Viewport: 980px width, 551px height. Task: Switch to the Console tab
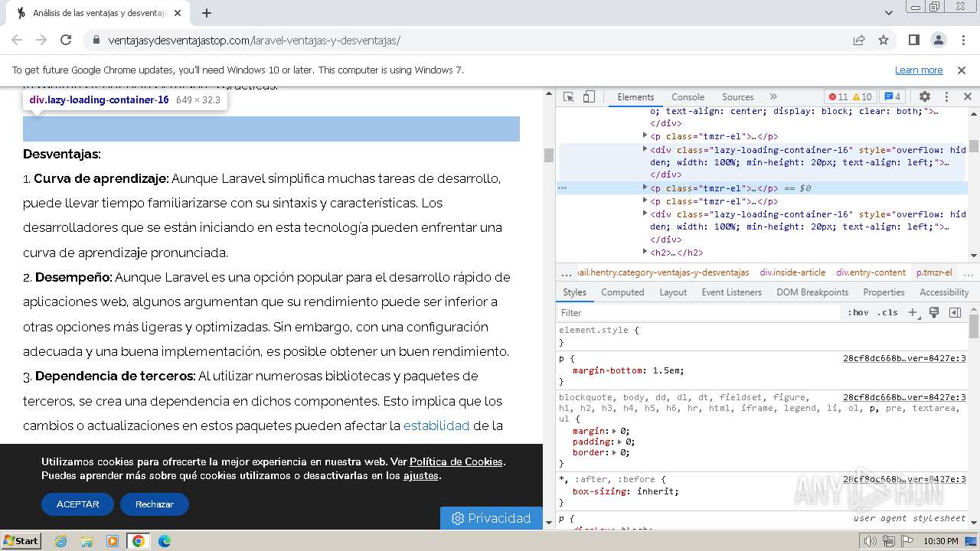[x=688, y=97]
